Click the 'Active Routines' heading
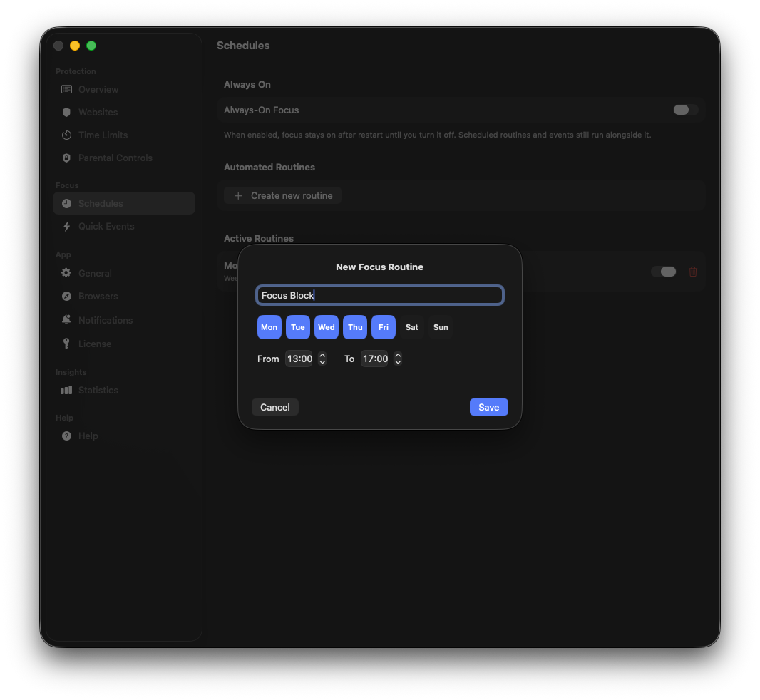 pos(259,238)
